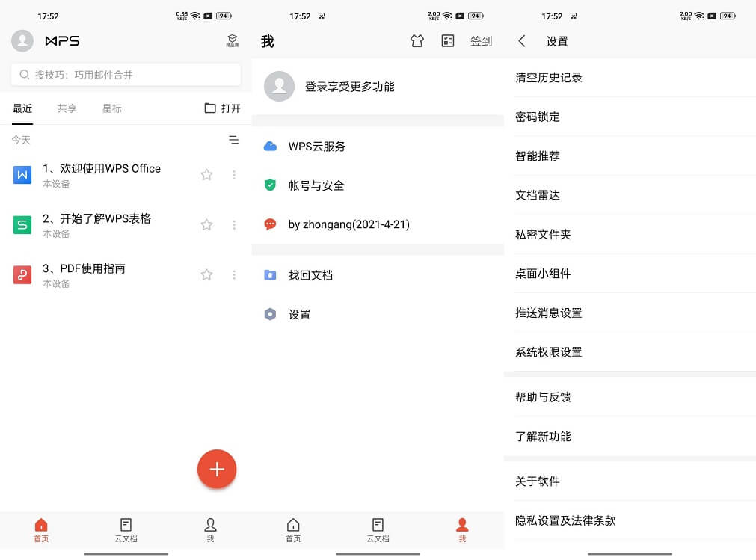Open the graduation cap courses icon
This screenshot has width=756, height=560.
pos(233,40)
